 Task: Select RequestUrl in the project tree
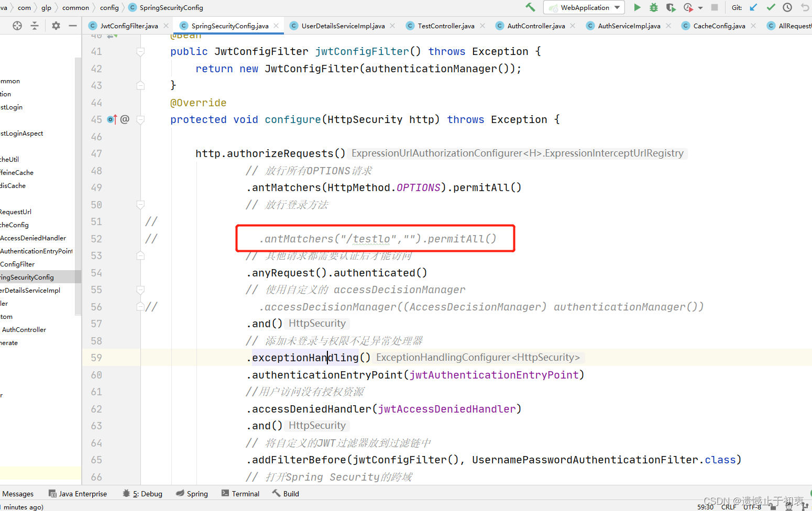[16, 212]
